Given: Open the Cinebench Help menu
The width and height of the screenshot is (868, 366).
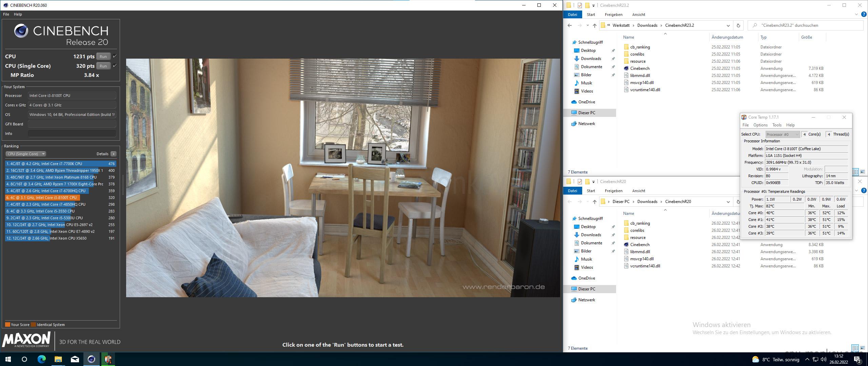Looking at the screenshot, I should click(x=18, y=14).
